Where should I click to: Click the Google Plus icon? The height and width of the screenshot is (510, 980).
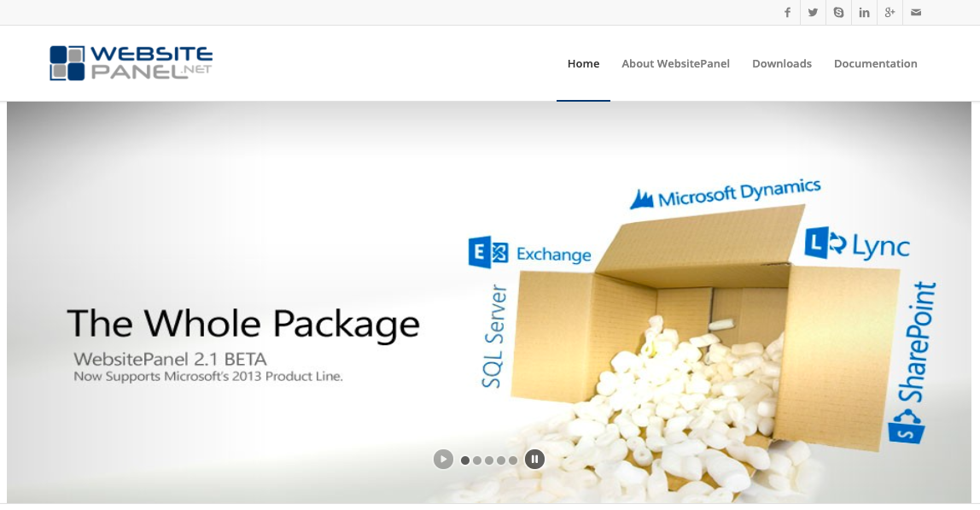890,13
